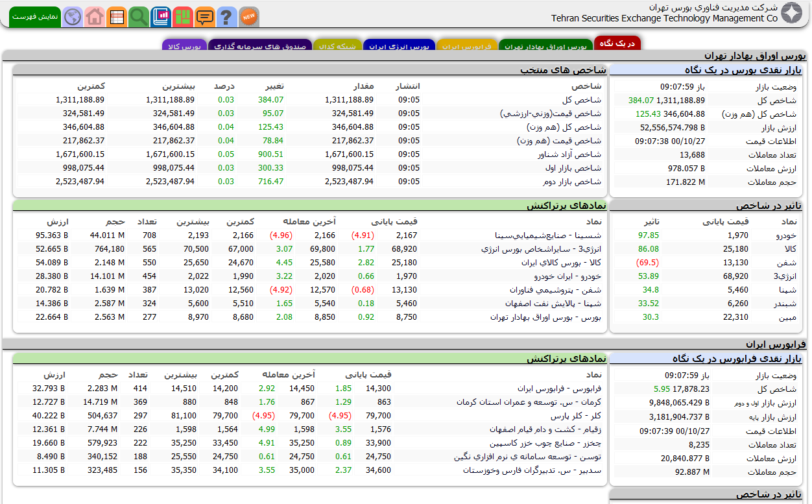The image size is (812, 504).
Task: Click 'خودرو' in index impact list
Action: (x=786, y=235)
